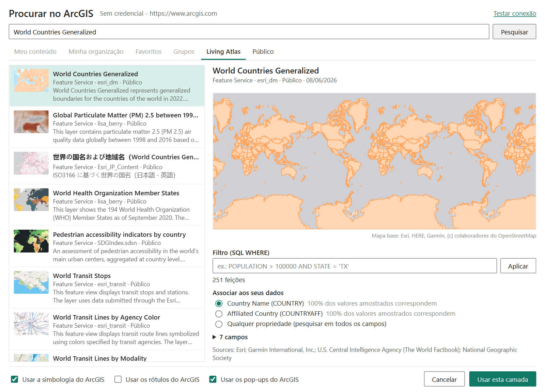Click the 251 feições count text
This screenshot has height=392, width=545.
point(229,280)
